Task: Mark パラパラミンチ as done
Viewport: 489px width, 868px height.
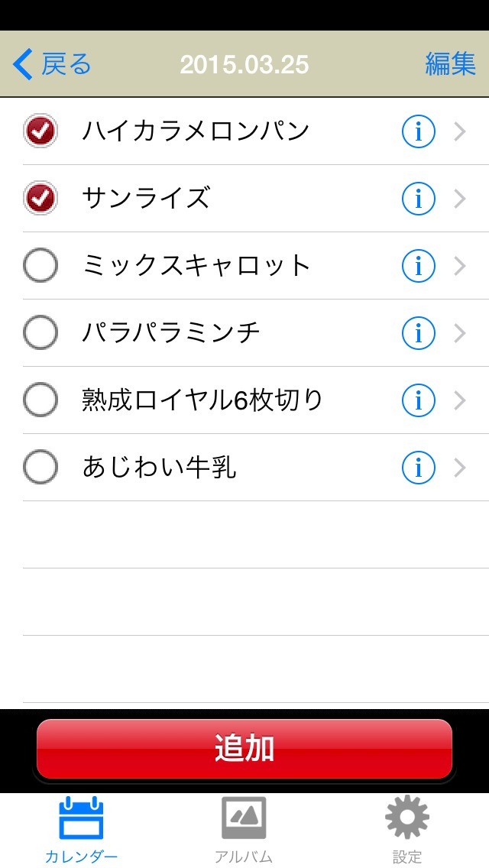Action: tap(40, 333)
